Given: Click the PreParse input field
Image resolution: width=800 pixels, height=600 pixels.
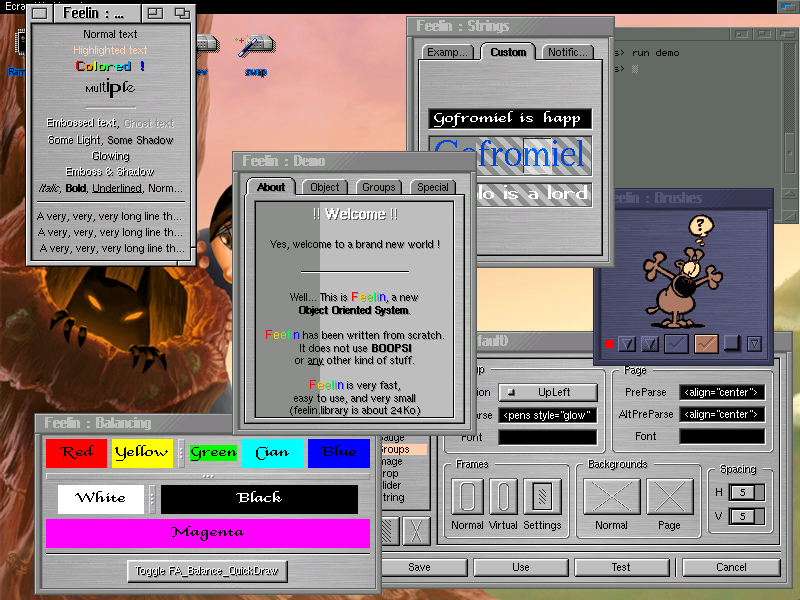Looking at the screenshot, I should pyautogui.click(x=722, y=392).
